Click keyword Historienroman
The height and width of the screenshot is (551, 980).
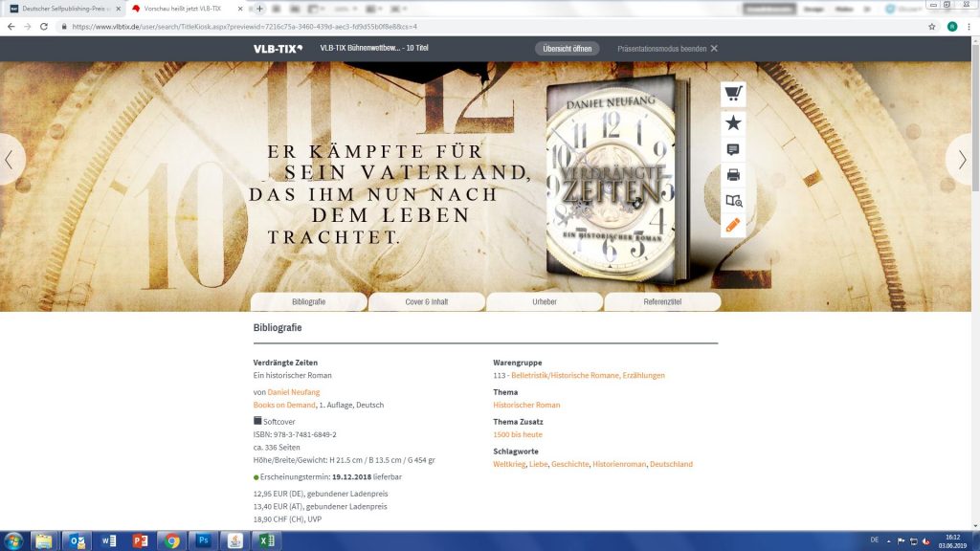(619, 464)
